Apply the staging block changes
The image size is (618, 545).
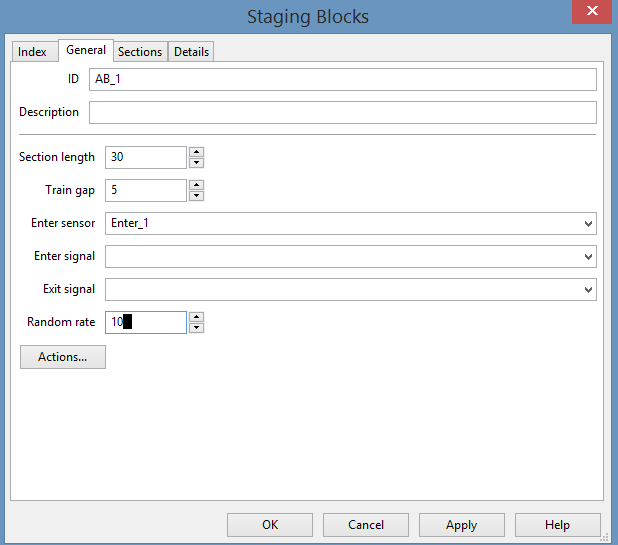[x=461, y=525]
